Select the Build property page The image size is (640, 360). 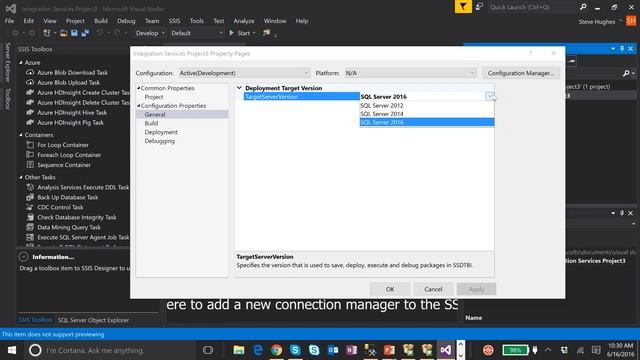tap(151, 123)
